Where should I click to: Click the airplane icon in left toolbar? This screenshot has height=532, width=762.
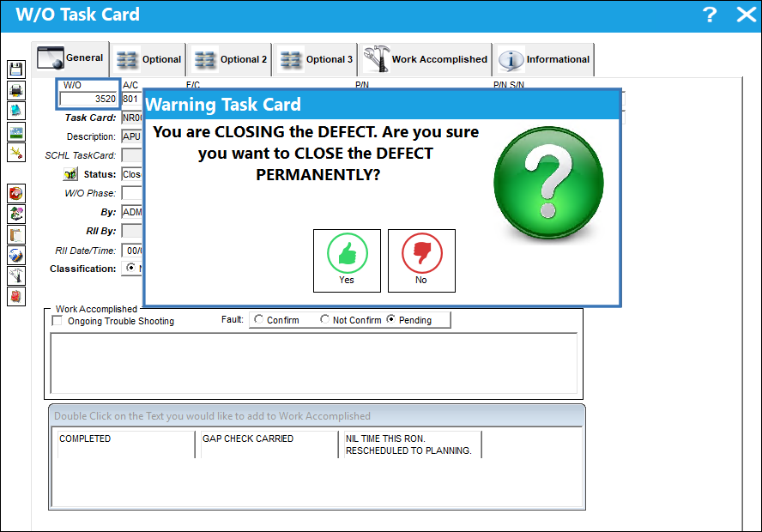[16, 153]
